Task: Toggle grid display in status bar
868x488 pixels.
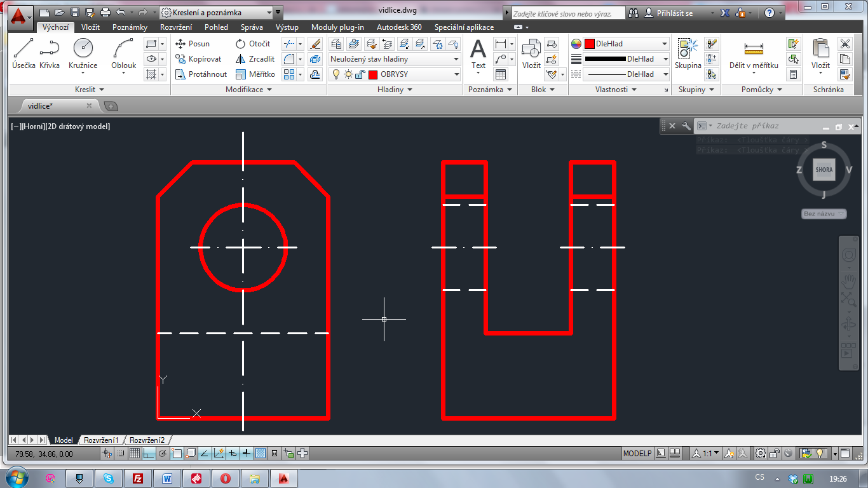Action: tap(135, 453)
